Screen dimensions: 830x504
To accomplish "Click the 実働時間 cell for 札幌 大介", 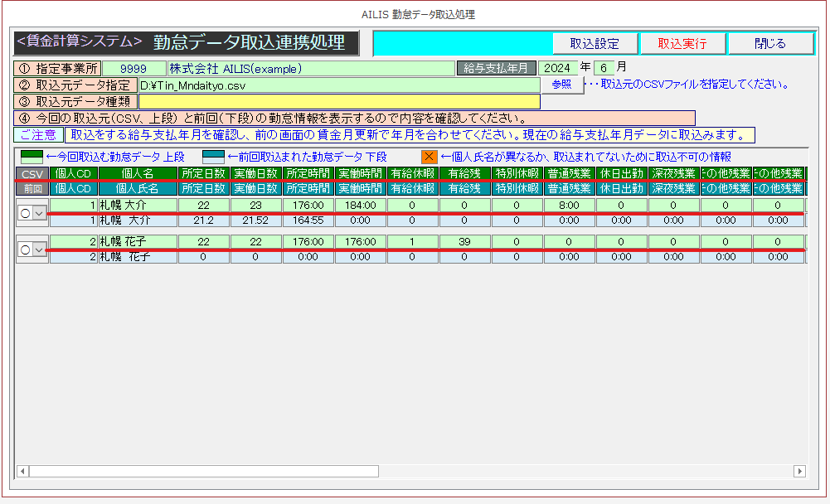I will coord(360,206).
